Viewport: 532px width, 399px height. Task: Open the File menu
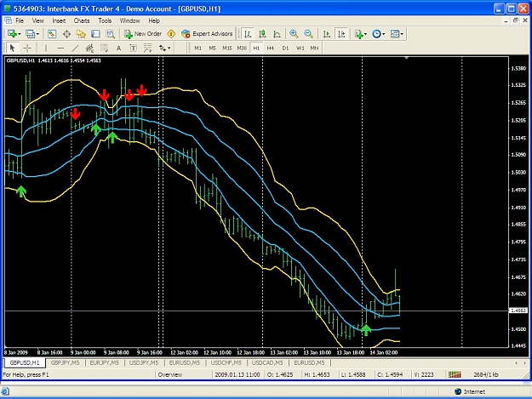(x=20, y=20)
